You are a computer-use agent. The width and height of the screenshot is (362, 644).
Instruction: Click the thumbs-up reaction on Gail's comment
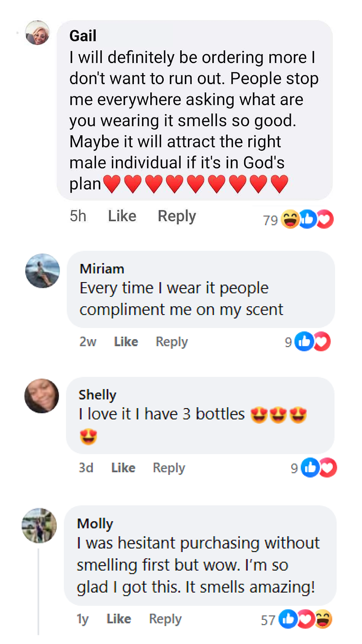[308, 219]
